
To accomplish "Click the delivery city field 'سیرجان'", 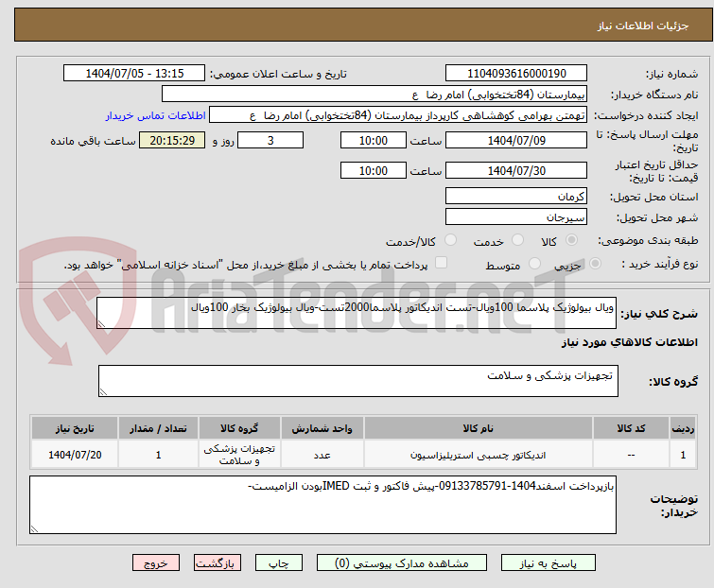I will point(516,217).
